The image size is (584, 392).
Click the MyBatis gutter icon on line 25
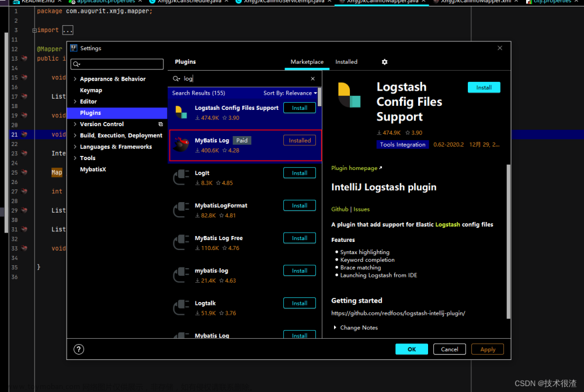[x=24, y=172]
